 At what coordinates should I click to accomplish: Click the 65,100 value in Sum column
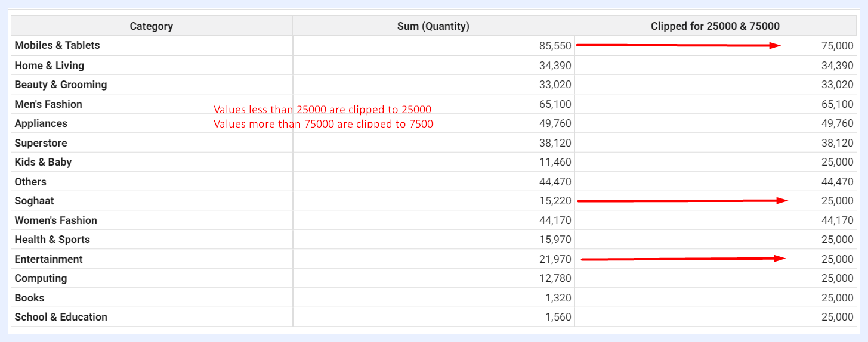click(x=555, y=104)
